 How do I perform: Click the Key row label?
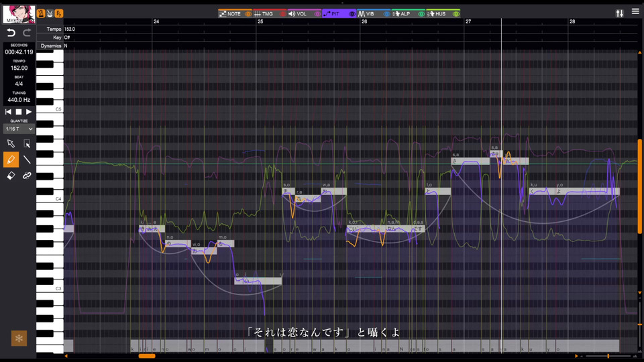(57, 38)
